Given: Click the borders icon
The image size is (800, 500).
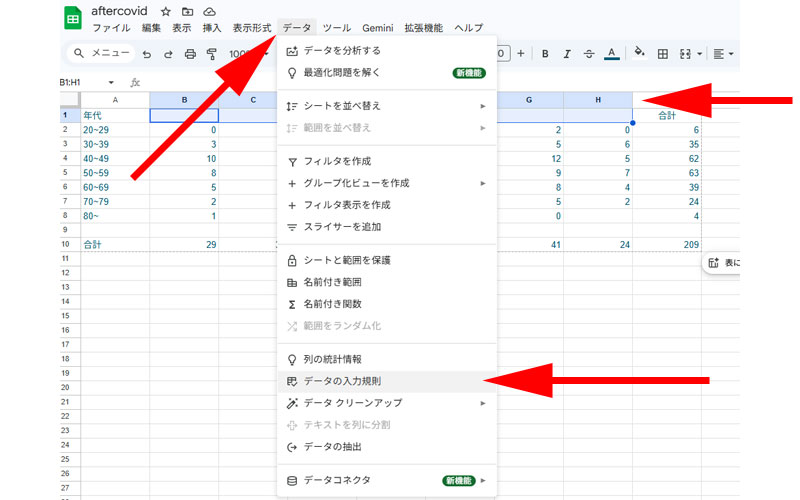Looking at the screenshot, I should pyautogui.click(x=663, y=54).
